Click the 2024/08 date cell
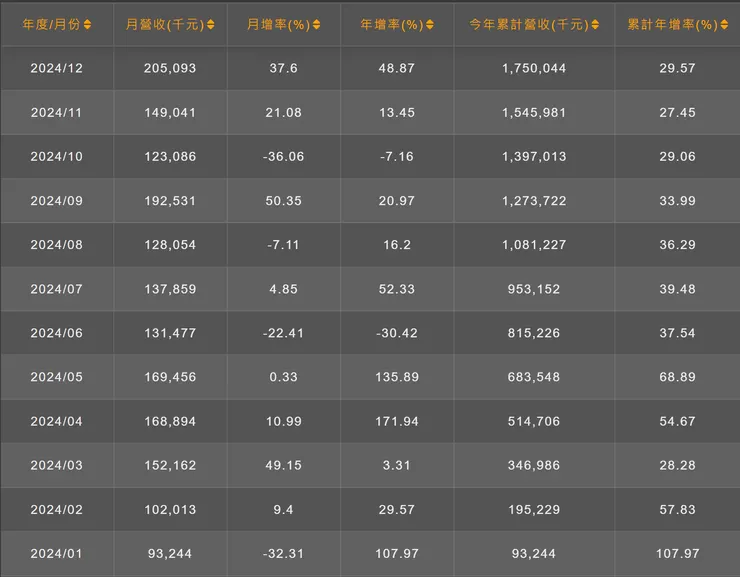 [56, 245]
